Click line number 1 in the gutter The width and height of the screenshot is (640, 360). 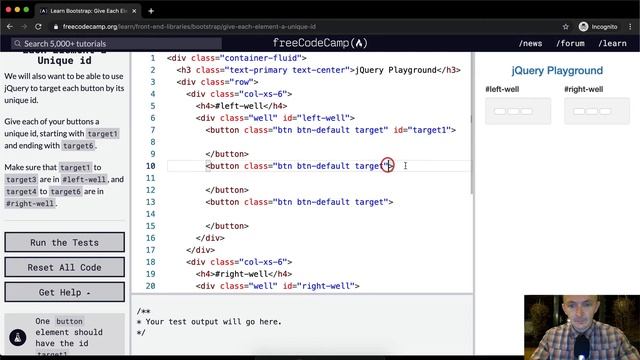point(153,58)
